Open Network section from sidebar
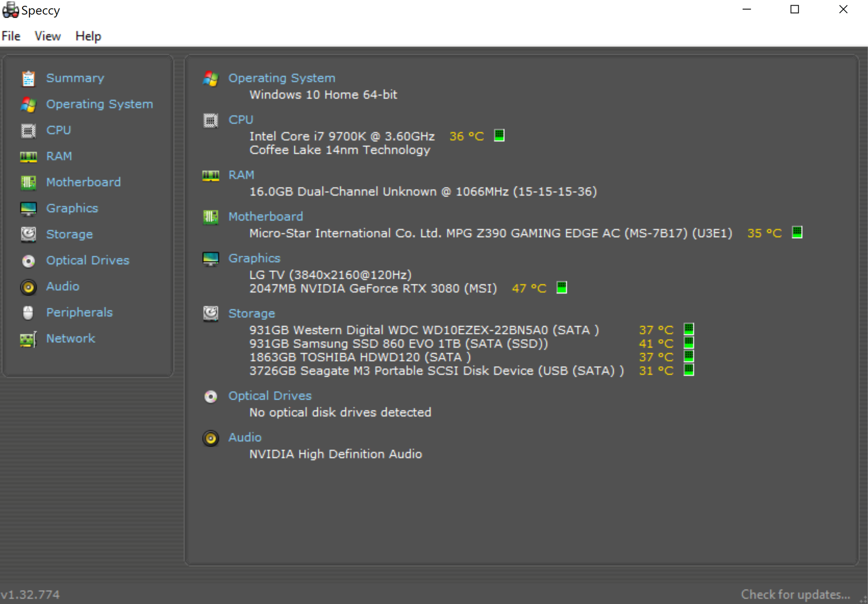The height and width of the screenshot is (604, 868). [x=70, y=338]
